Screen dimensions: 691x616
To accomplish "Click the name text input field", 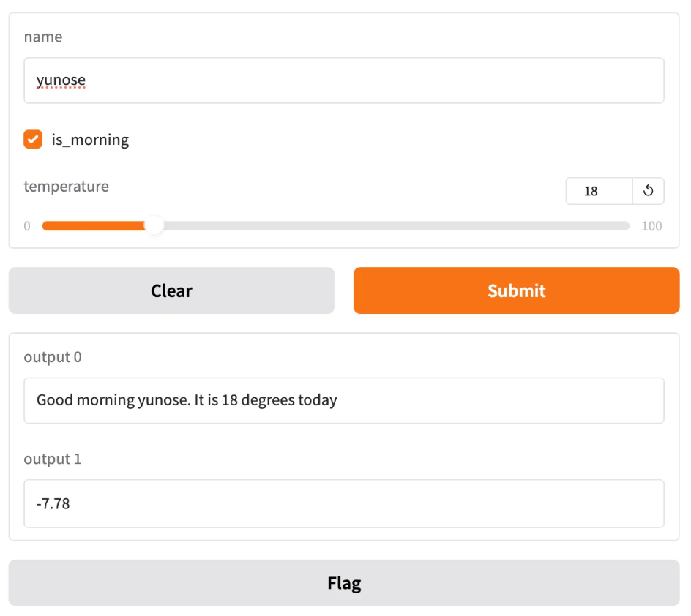I will [344, 80].
